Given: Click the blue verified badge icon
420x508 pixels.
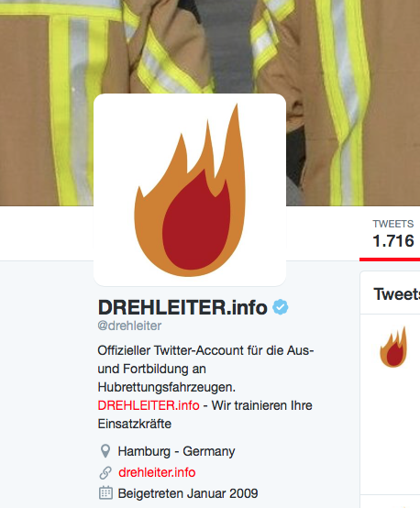Looking at the screenshot, I should pyautogui.click(x=281, y=307).
